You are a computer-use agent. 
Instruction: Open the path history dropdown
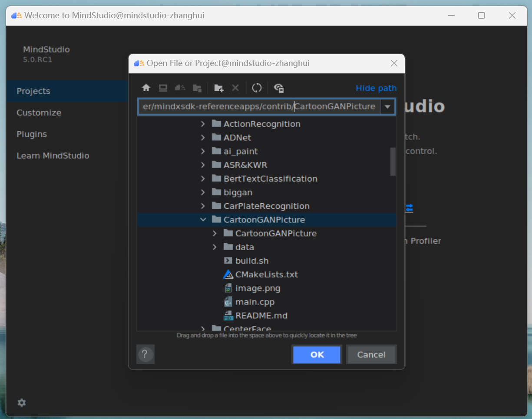click(x=387, y=107)
